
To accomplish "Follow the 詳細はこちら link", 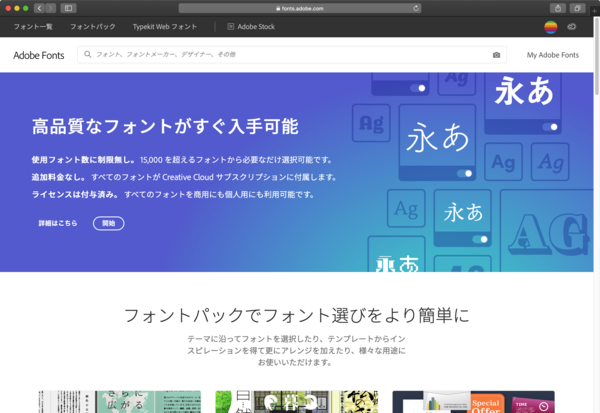I will tap(58, 223).
